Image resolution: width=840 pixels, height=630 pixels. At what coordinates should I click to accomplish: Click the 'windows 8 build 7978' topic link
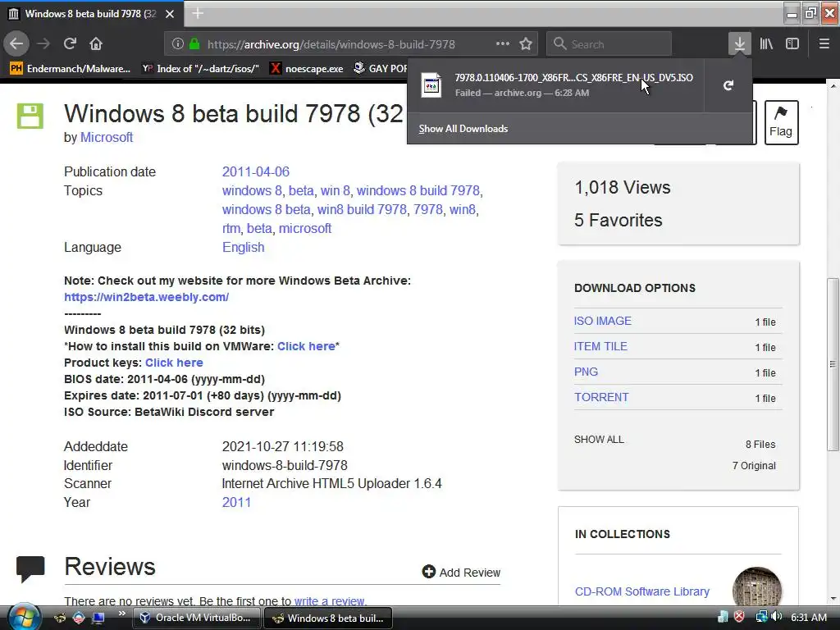[x=418, y=190]
